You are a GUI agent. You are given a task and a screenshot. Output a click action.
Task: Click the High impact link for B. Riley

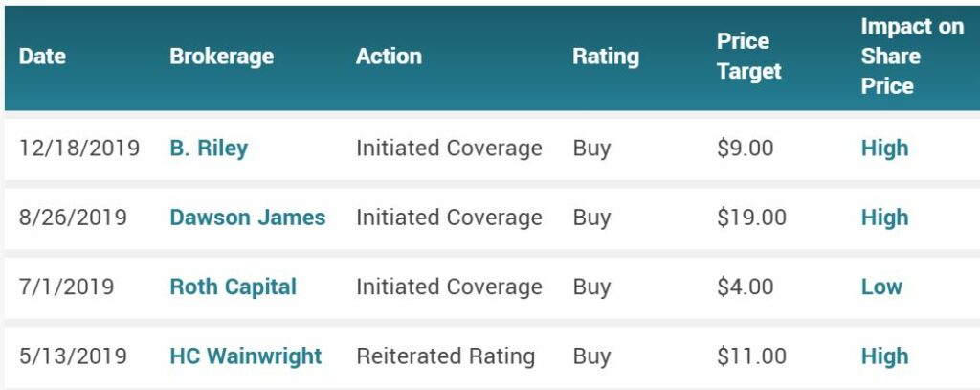tap(885, 149)
